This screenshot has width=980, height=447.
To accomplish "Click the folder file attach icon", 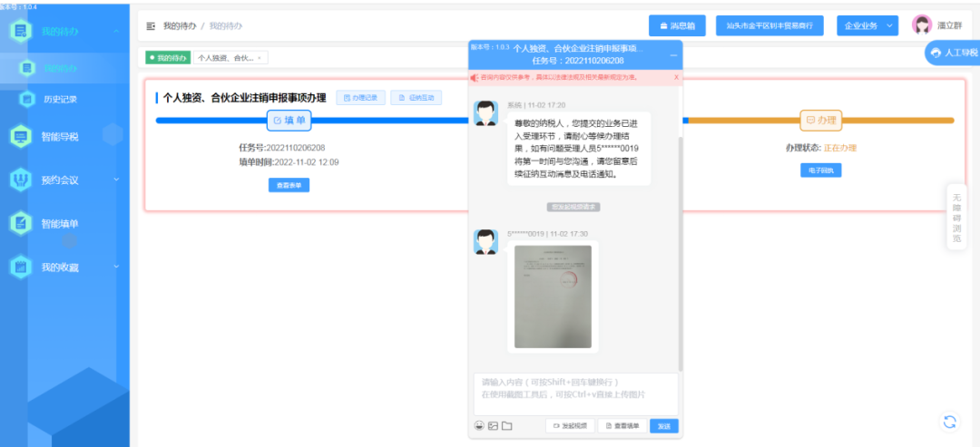I will click(x=507, y=426).
